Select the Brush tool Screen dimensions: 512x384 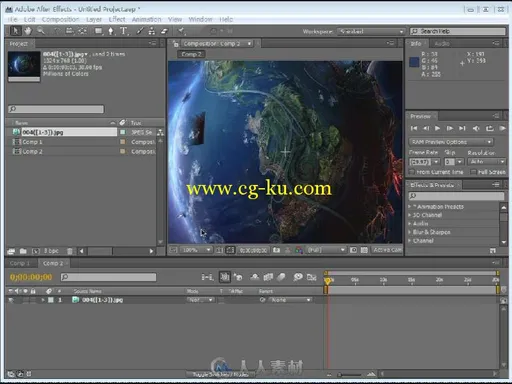tap(140, 31)
